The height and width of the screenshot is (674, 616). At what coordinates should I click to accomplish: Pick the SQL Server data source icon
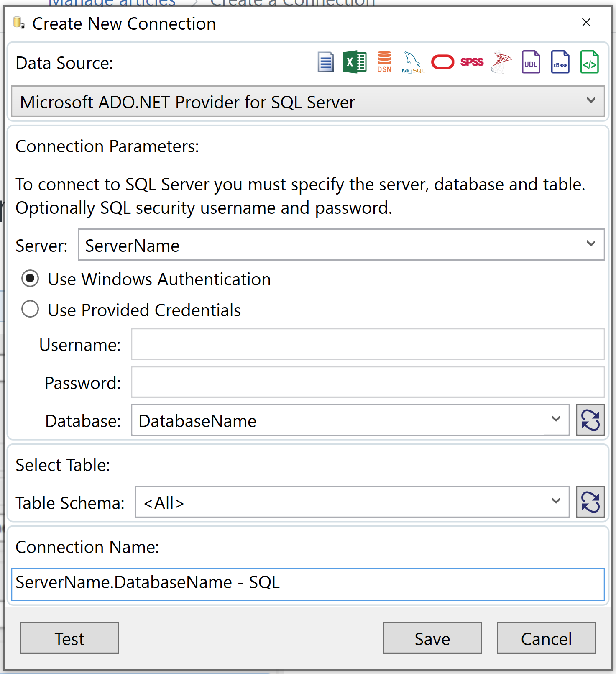pos(501,62)
